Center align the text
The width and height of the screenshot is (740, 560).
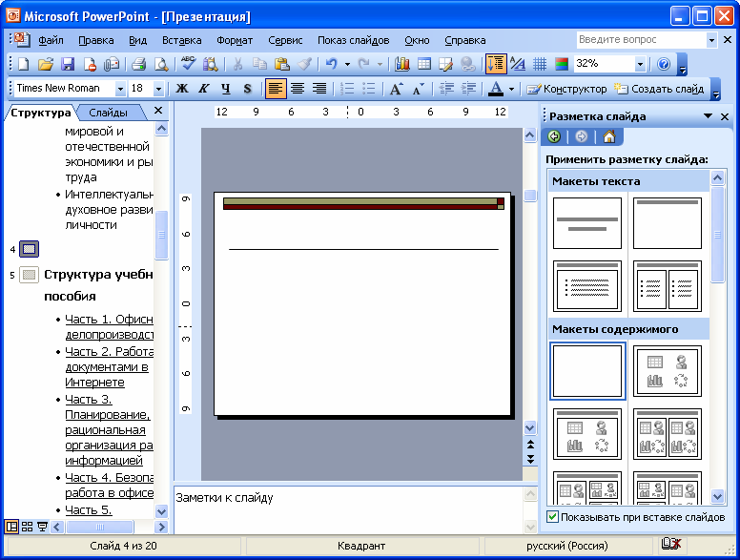tap(298, 89)
